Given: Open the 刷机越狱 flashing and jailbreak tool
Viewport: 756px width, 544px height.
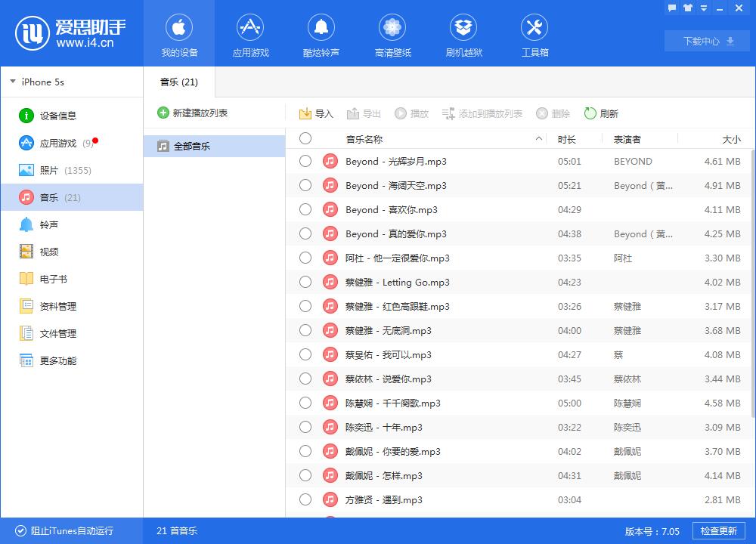Looking at the screenshot, I should (x=463, y=33).
